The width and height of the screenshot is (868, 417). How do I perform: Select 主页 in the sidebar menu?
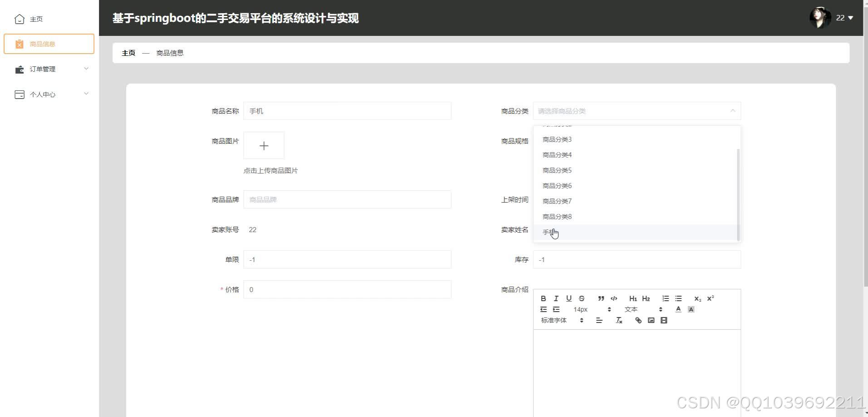pos(36,19)
